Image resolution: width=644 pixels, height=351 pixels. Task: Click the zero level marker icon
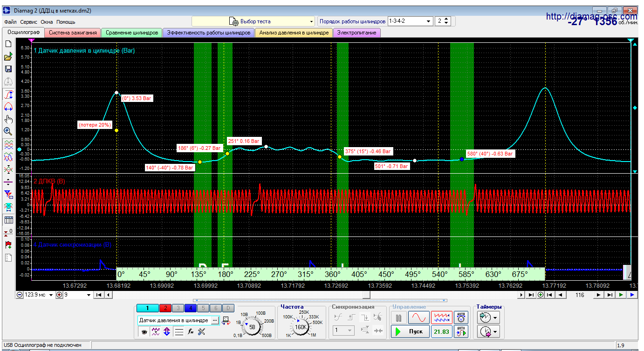click(8, 232)
